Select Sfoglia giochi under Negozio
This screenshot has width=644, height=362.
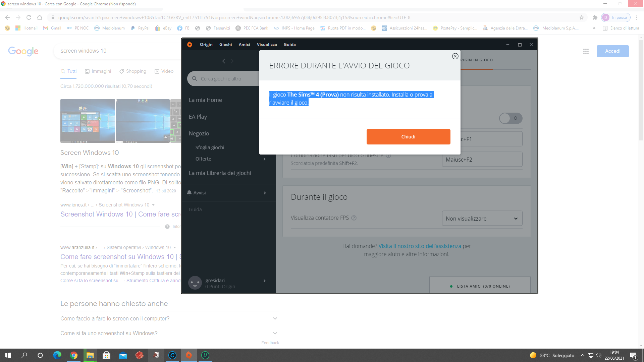[210, 147]
